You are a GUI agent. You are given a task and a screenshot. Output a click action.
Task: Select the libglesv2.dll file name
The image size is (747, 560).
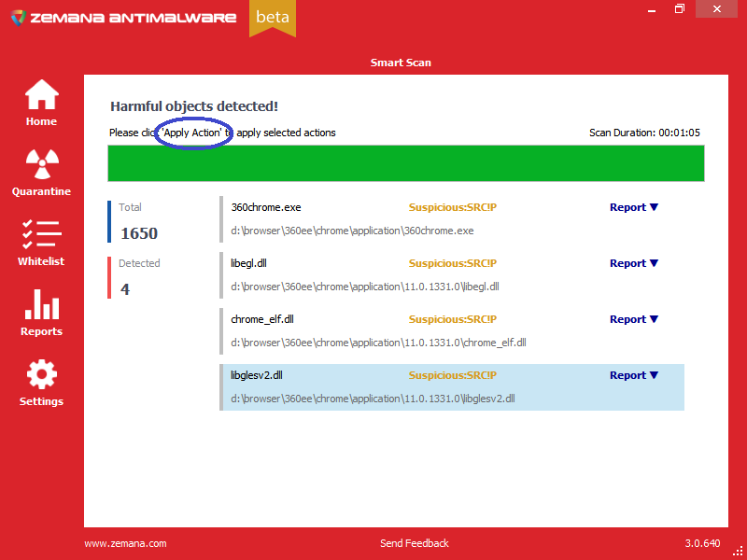tap(256, 375)
